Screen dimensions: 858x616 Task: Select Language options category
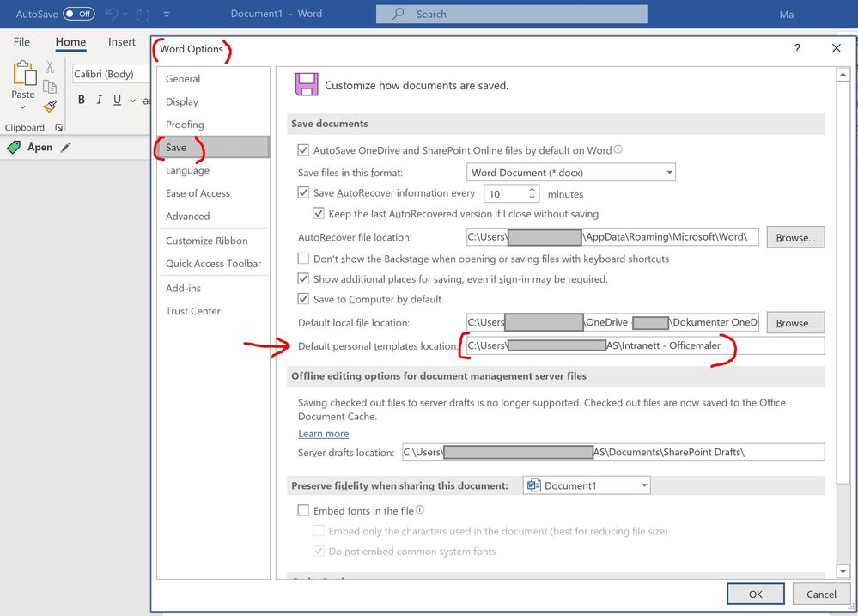[x=213, y=170]
